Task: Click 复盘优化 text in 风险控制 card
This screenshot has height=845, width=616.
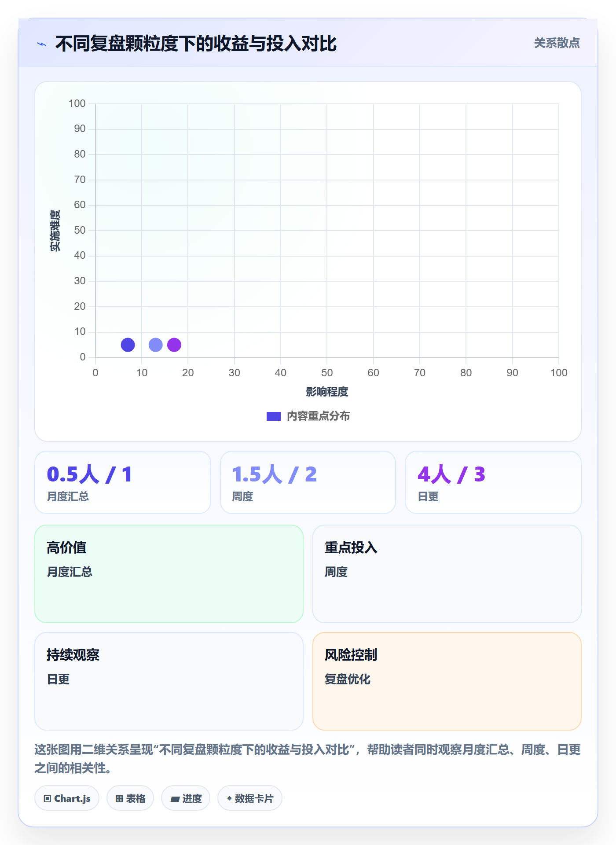Action: pos(348,679)
